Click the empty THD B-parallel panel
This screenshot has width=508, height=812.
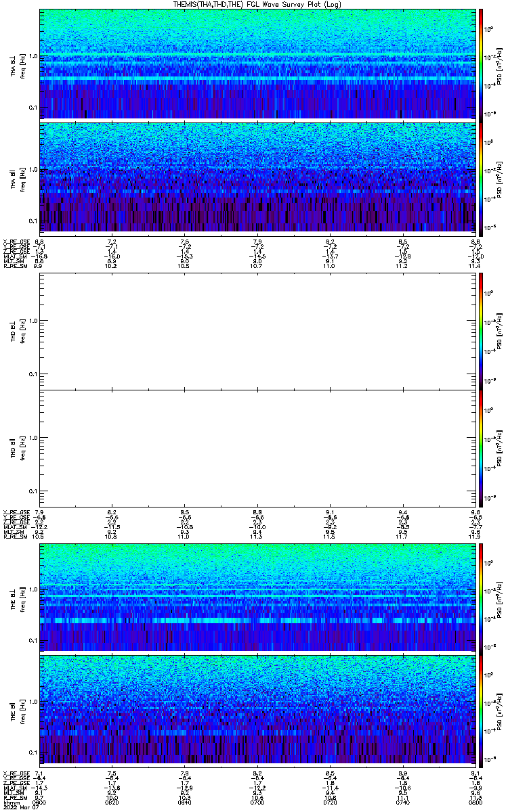pyautogui.click(x=258, y=448)
